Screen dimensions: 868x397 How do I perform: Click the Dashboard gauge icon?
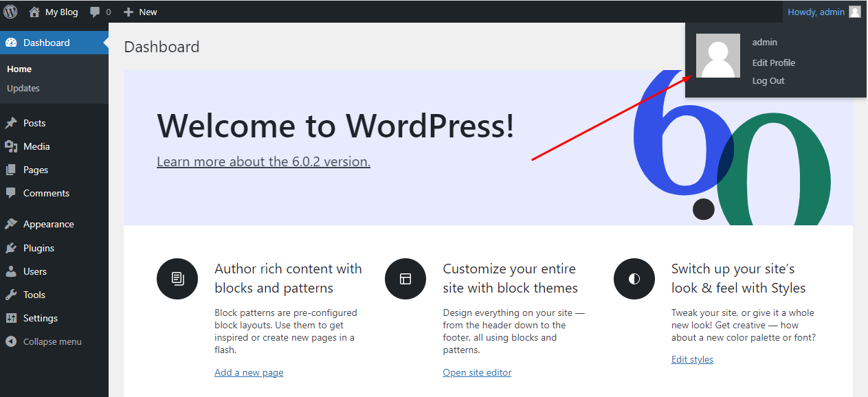click(x=11, y=43)
